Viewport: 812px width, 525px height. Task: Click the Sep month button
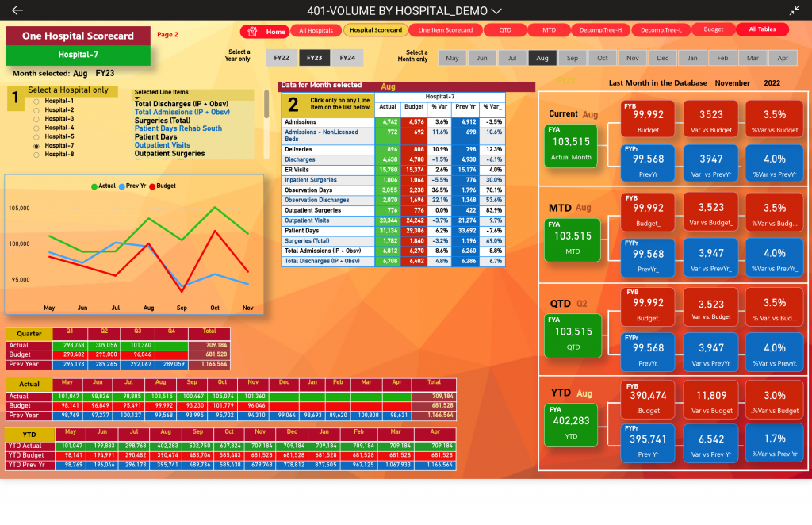[x=572, y=59]
